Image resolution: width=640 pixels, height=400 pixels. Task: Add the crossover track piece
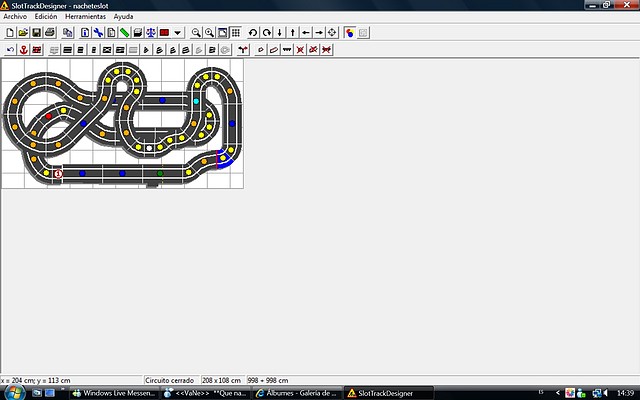[107, 50]
